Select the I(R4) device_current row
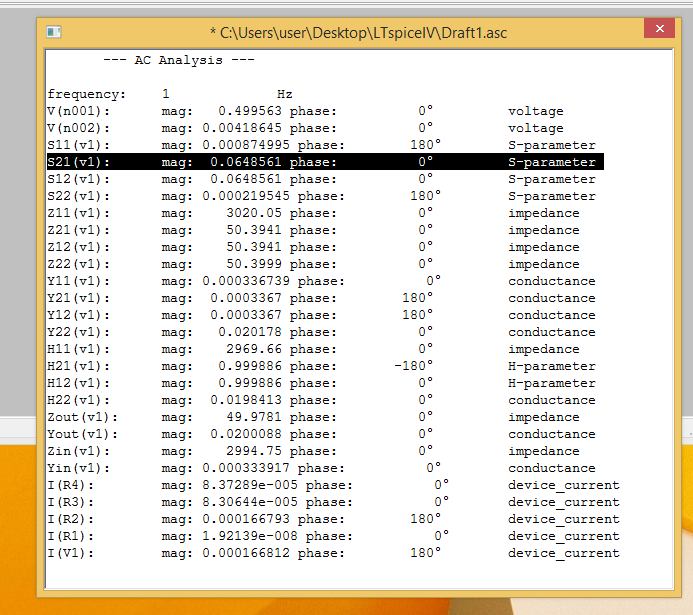This screenshot has height=615, width=693. [x=333, y=485]
